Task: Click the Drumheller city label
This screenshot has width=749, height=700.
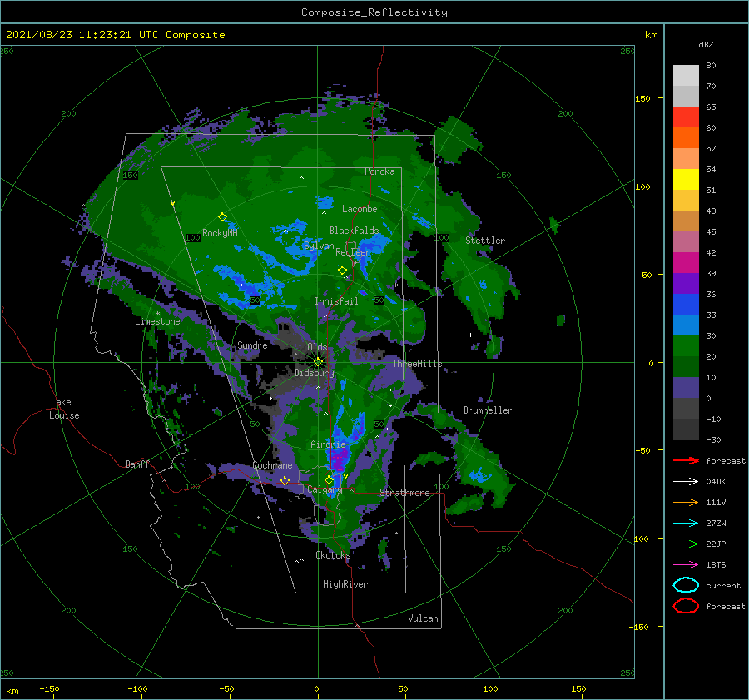Action: 488,410
